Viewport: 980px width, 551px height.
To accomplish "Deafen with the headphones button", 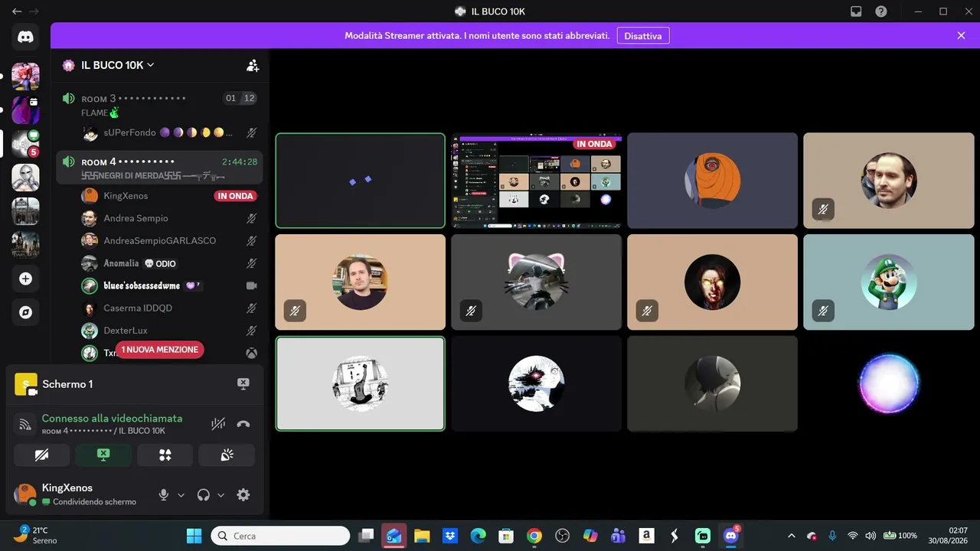I will click(x=203, y=494).
